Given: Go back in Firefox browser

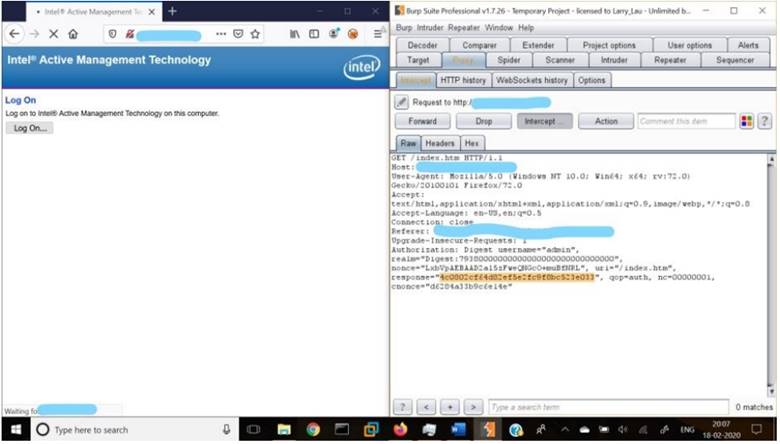Looking at the screenshot, I should 14,34.
